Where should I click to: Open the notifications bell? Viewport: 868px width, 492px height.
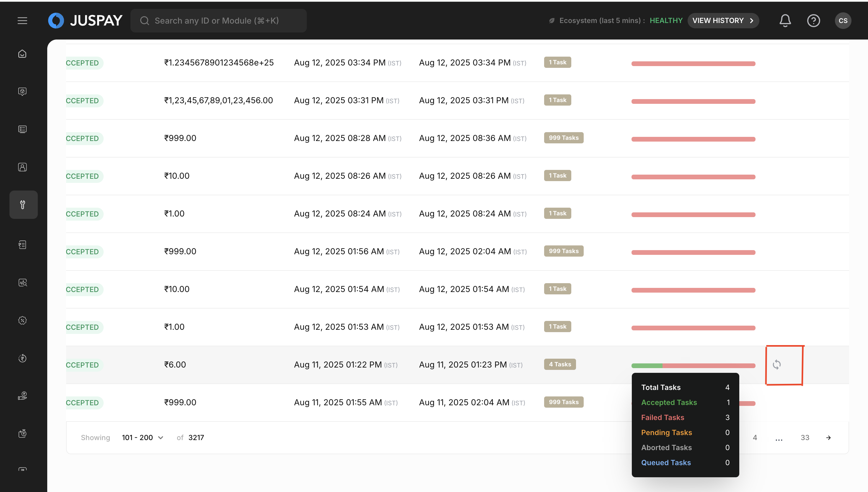[785, 21]
